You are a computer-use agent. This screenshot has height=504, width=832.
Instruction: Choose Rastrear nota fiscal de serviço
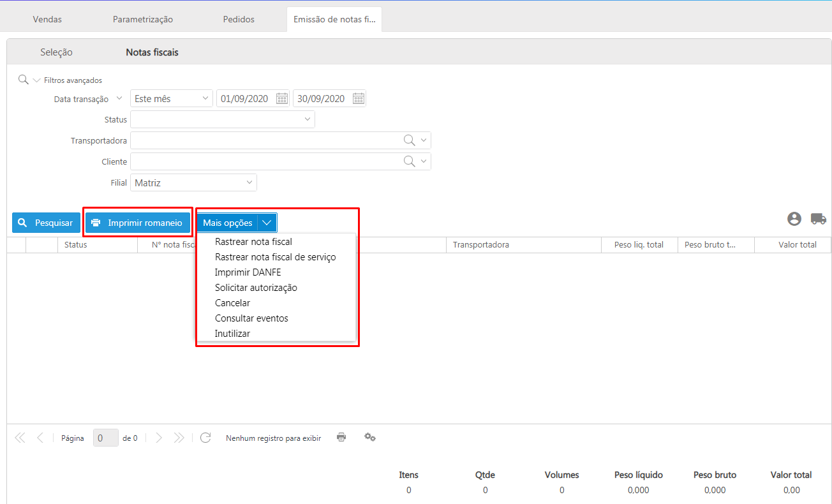pos(276,257)
